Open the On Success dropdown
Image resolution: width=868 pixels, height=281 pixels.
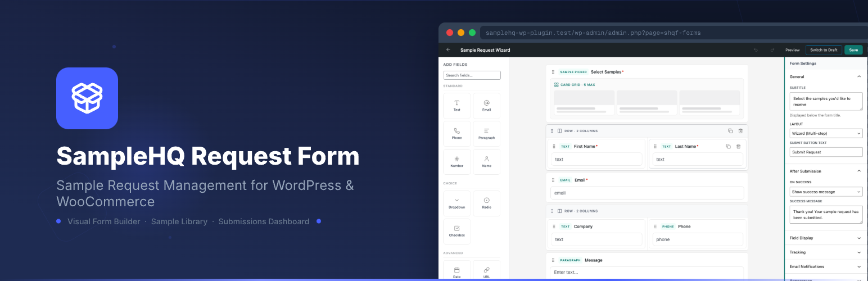pos(826,192)
